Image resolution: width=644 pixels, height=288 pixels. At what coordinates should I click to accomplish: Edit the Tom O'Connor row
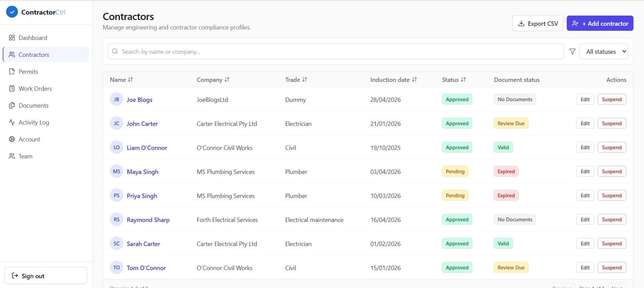pos(585,268)
